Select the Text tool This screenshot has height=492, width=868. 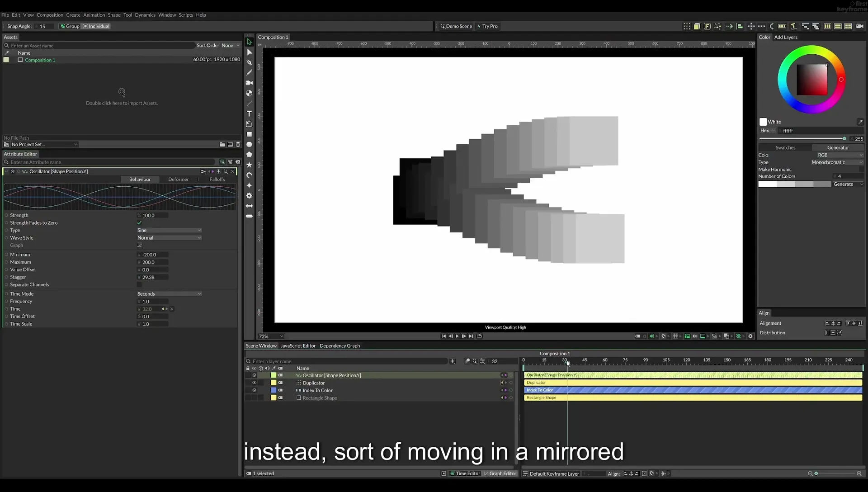249,114
